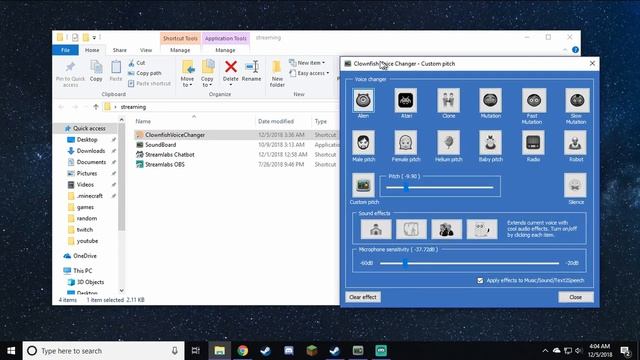Image resolution: width=640 pixels, height=360 pixels.
Task: Click the Close button in Clownfish
Action: tap(576, 297)
